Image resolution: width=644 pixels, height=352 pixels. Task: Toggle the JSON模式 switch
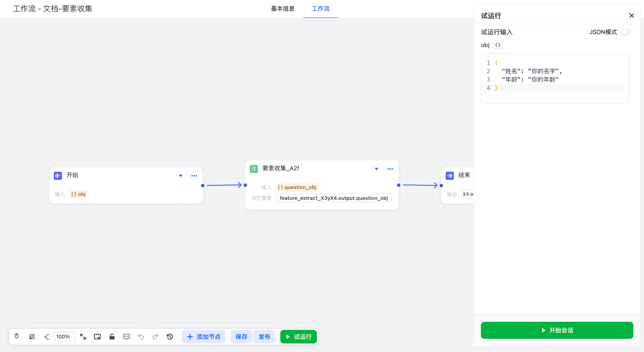[626, 32]
